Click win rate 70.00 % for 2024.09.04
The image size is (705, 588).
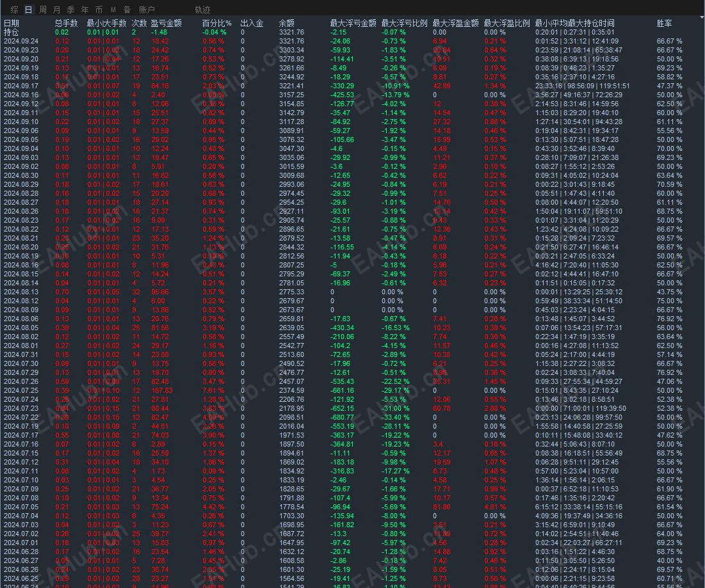[670, 148]
